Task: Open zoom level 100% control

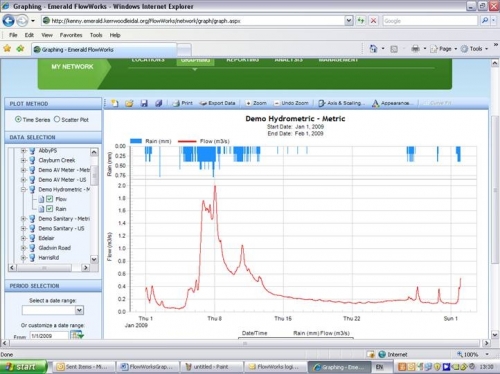Action: pos(472,354)
